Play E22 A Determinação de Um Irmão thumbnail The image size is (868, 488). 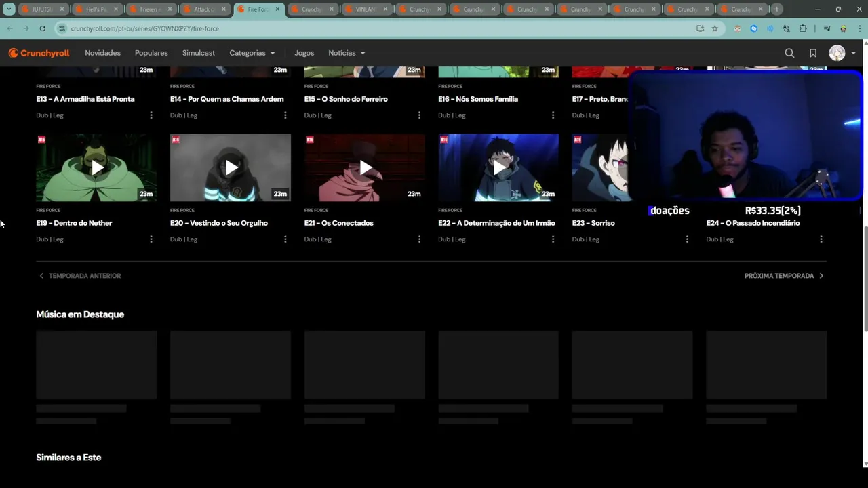pos(498,167)
